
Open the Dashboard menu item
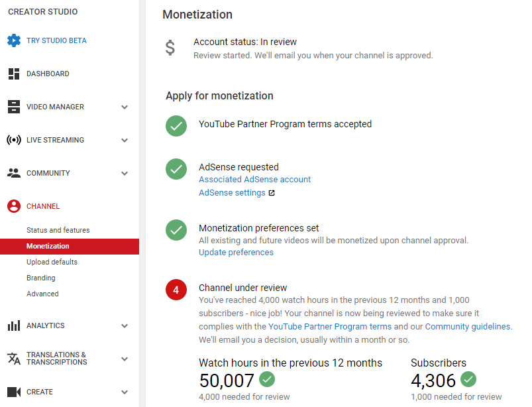[48, 74]
